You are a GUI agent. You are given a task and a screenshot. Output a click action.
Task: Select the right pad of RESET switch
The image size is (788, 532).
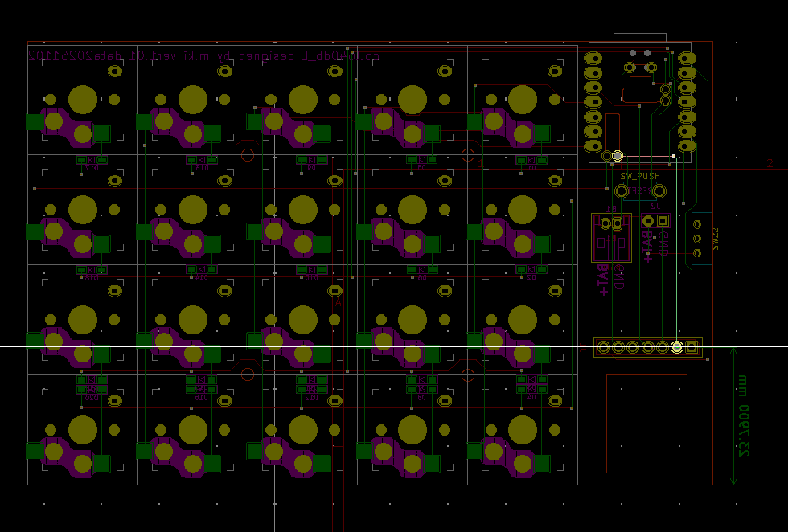(659, 191)
